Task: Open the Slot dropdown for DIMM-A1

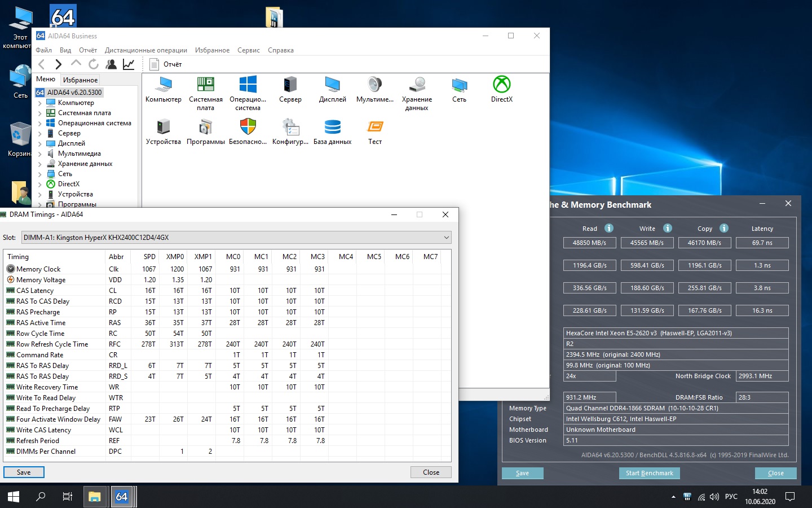Action: (236, 238)
